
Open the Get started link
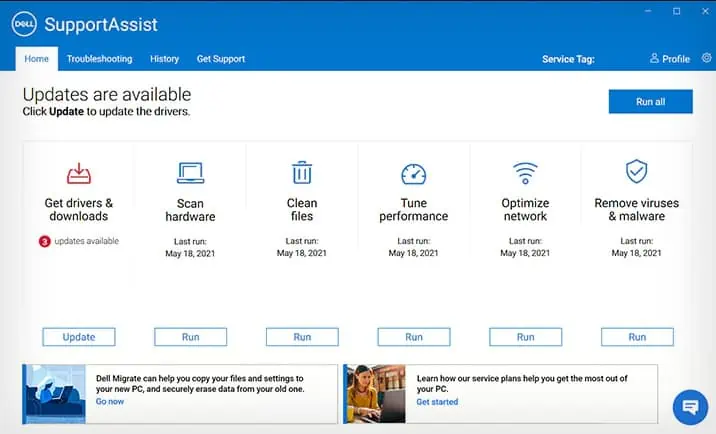coord(437,402)
